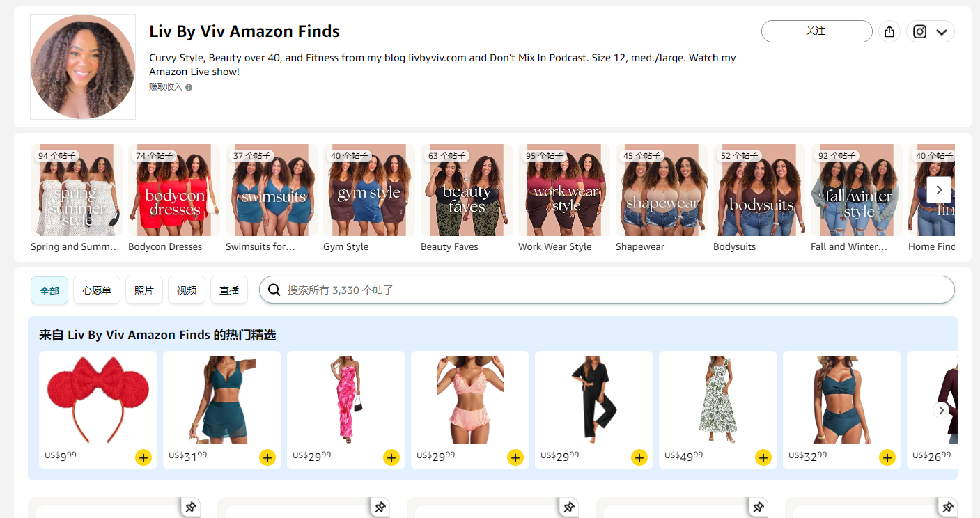Switch to the 视频 tab

(187, 290)
